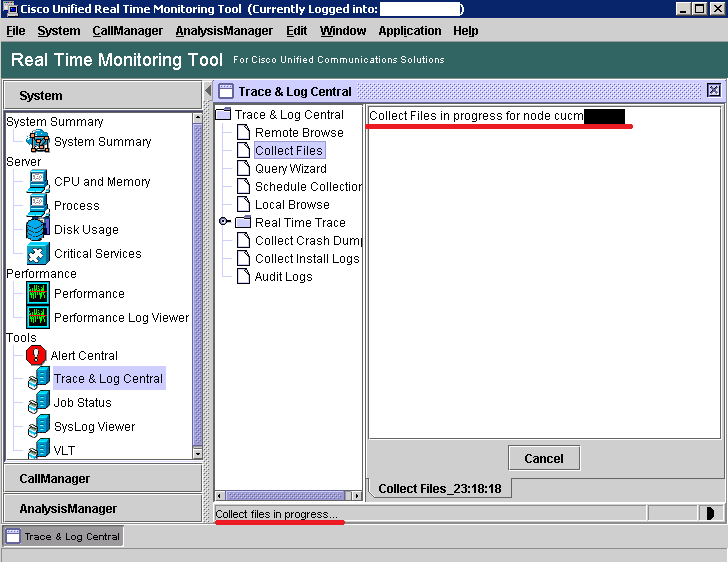Select Audit Logs in the tree

pos(284,277)
